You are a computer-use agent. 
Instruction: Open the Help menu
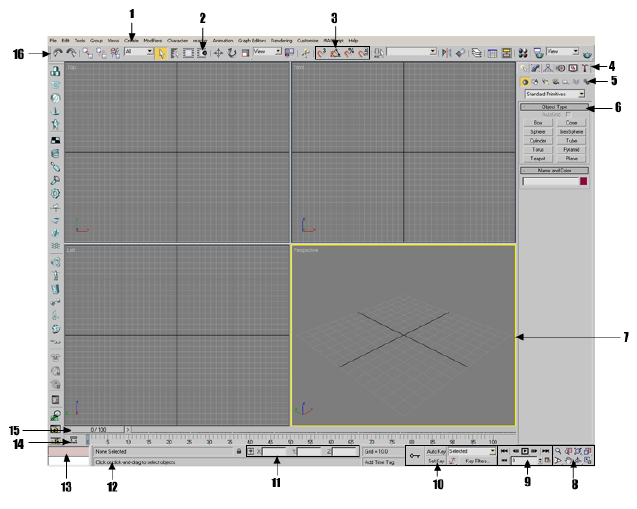353,41
